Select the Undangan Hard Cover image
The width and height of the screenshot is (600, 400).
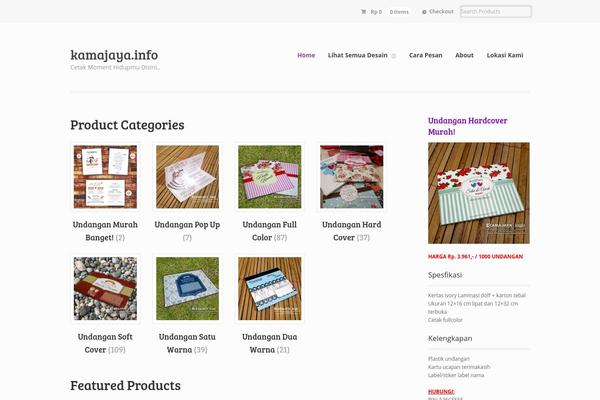[x=352, y=176]
